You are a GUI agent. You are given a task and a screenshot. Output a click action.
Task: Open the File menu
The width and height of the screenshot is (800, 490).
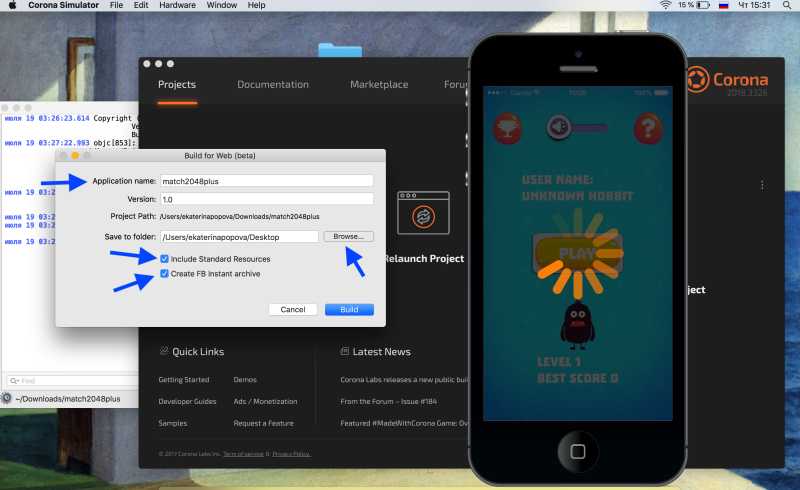coord(116,5)
